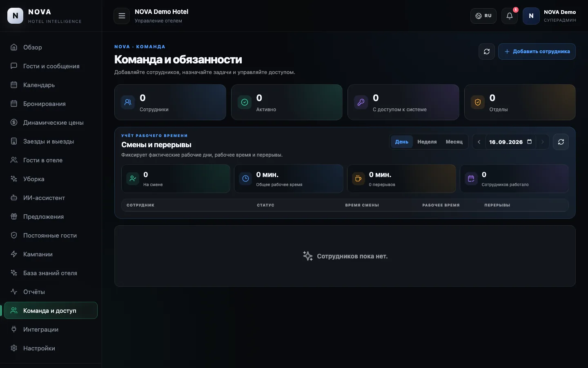
Task: Open Настройки from sidebar
Action: 51,348
